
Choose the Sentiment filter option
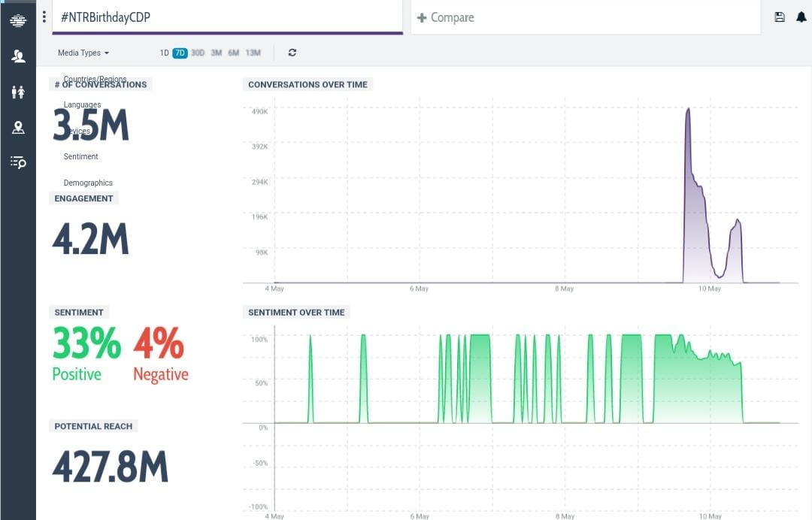[80, 156]
